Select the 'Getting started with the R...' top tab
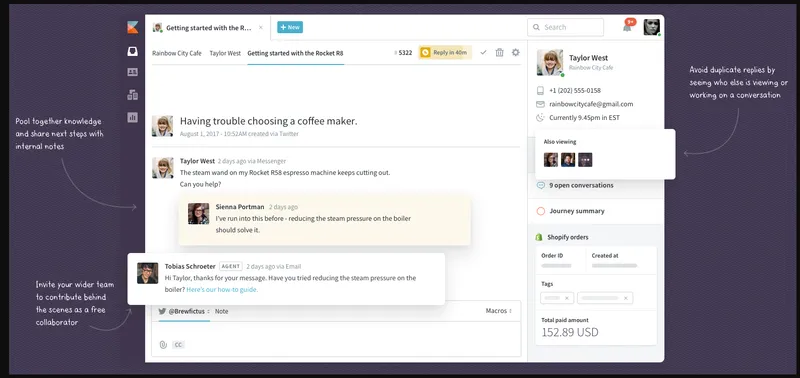The width and height of the screenshot is (800, 378). [209, 28]
